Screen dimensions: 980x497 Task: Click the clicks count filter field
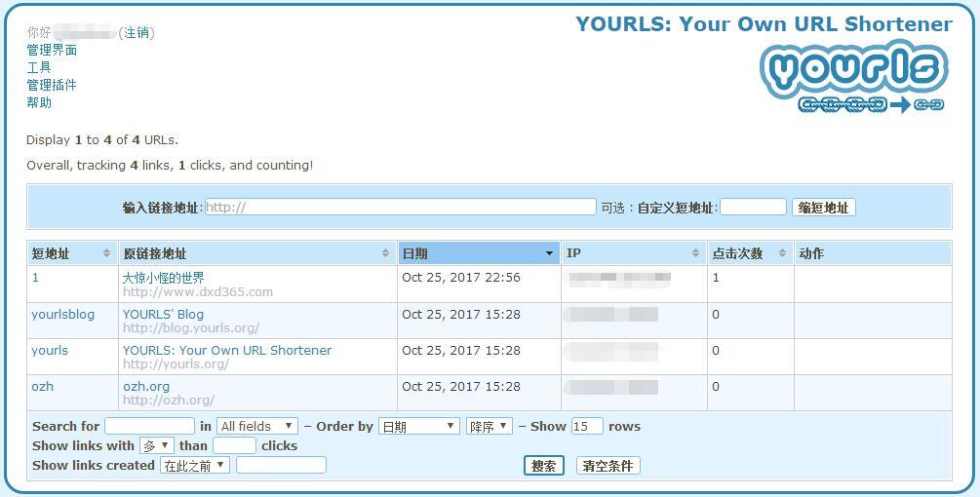point(234,445)
